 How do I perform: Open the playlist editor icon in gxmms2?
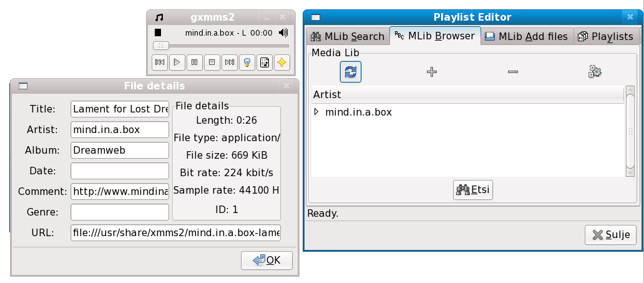point(265,62)
